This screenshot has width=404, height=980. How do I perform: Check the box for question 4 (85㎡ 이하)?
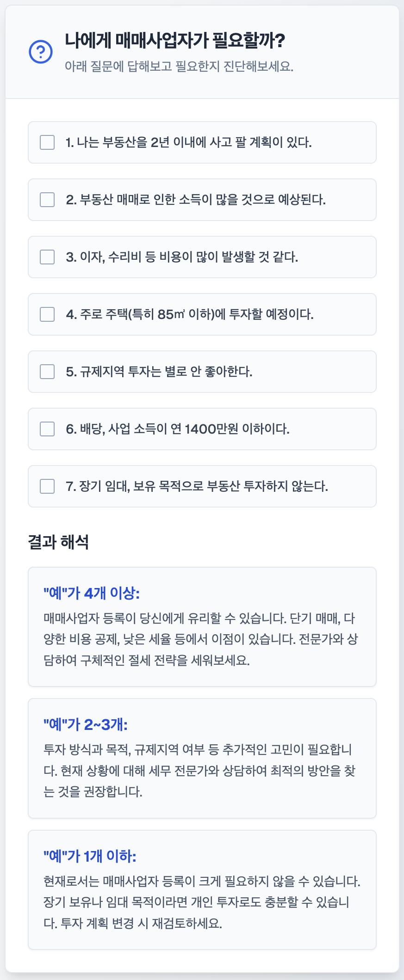tap(47, 314)
